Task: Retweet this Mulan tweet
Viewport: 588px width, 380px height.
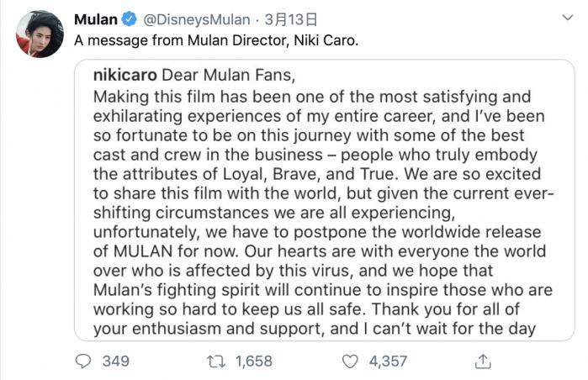Action: (216, 361)
